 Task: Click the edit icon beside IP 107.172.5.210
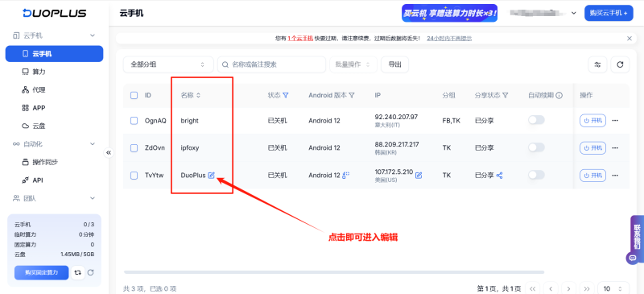419,175
